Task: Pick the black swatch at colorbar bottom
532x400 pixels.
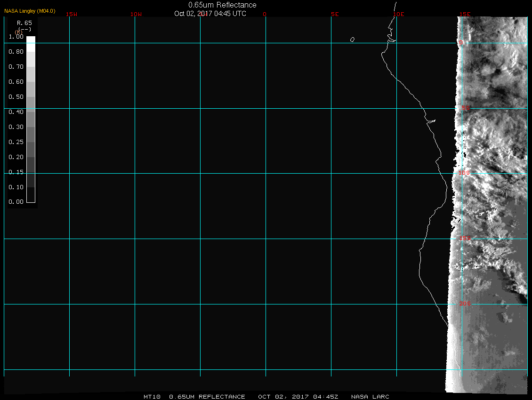Action: point(31,195)
